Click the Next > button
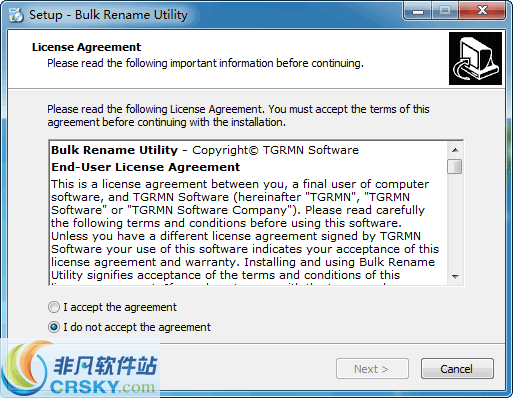Viewport: 513px width, 398px height. pos(372,369)
